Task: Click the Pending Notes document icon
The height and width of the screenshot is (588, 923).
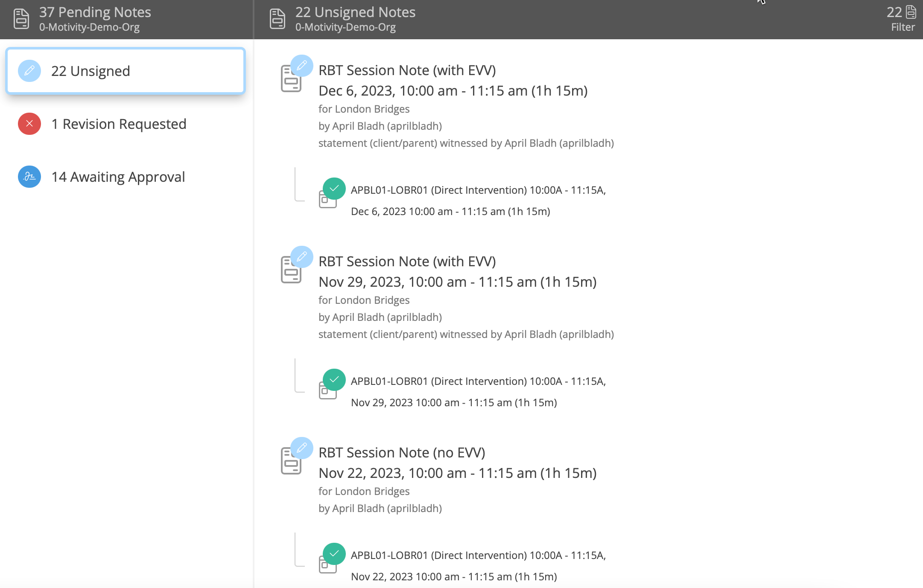Action: click(21, 19)
